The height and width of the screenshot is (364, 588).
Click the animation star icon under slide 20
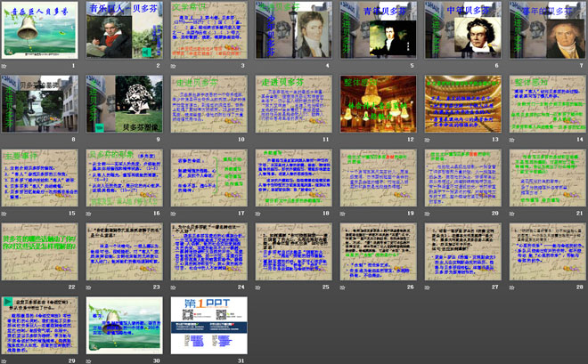tap(427, 214)
